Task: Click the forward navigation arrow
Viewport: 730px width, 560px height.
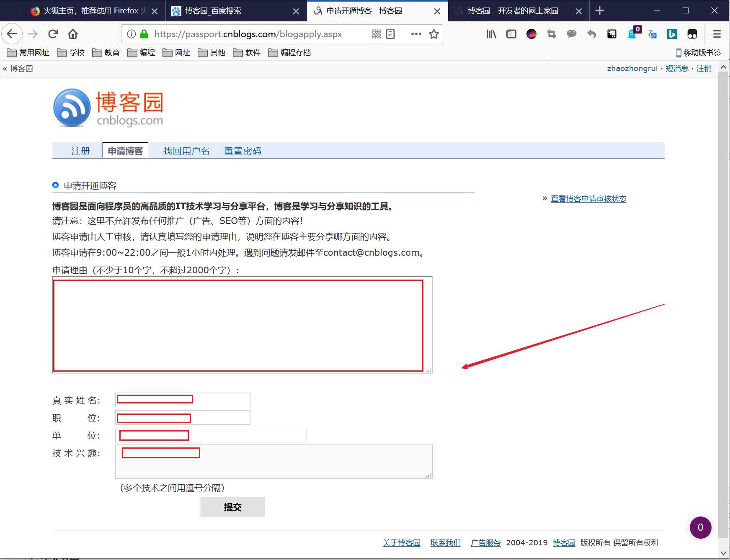Action: click(x=33, y=34)
